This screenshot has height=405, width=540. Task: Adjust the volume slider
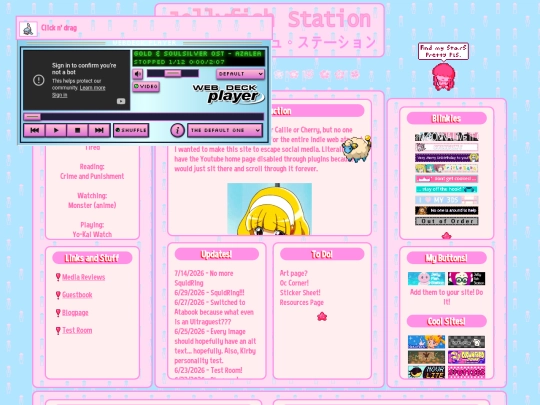click(173, 73)
